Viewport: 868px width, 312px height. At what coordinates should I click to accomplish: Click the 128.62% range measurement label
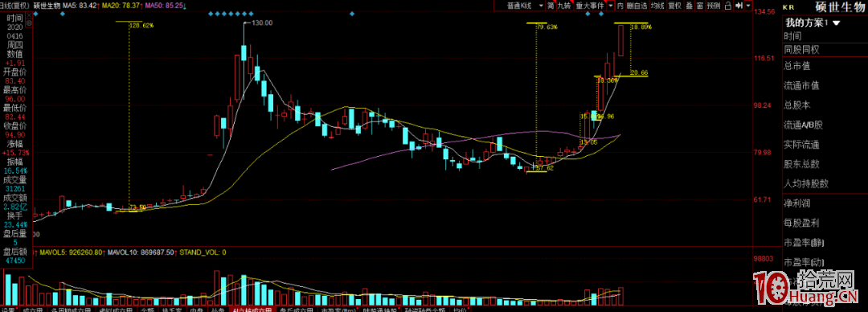coord(141,26)
